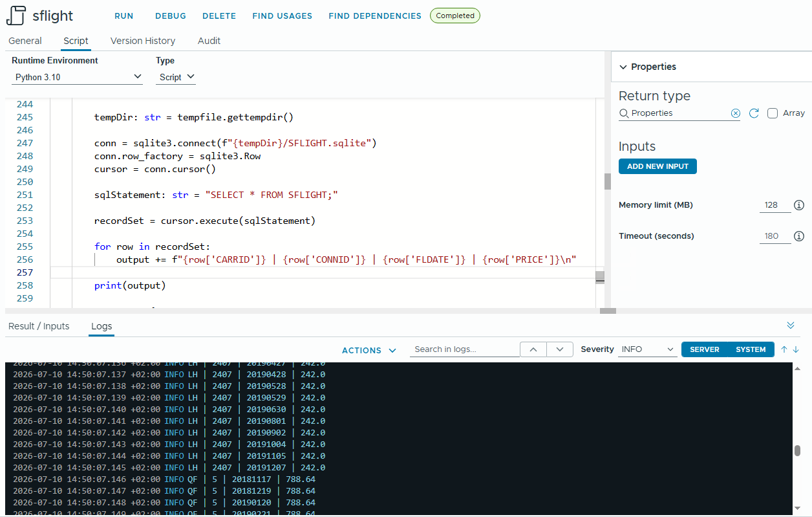Click log entry QF 5 20190120
This screenshot has width=812, height=517.
pos(164,503)
